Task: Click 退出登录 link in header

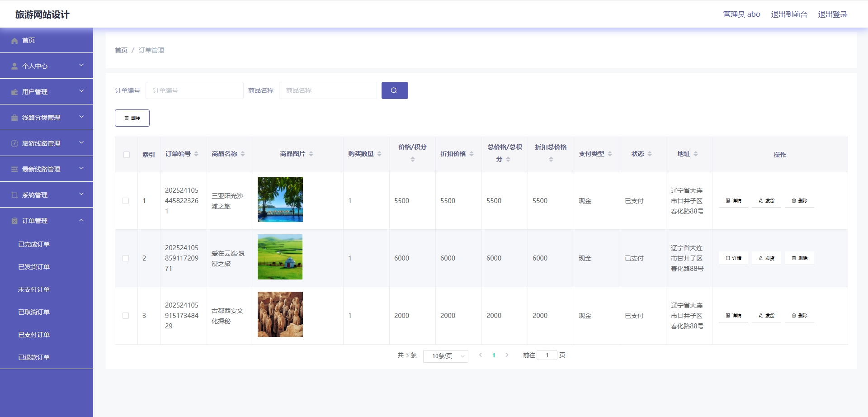Action: click(x=833, y=14)
